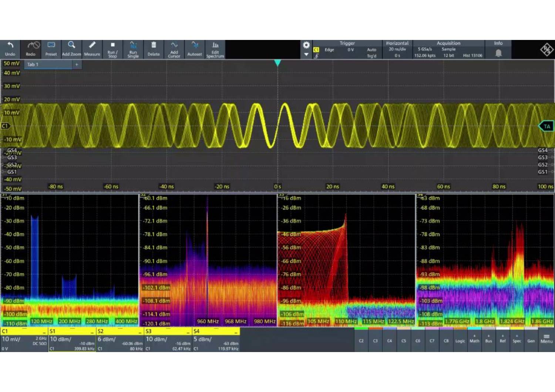Viewport: 555px width, 392px height.
Task: Click the TA trigger level marker
Action: (x=546, y=126)
